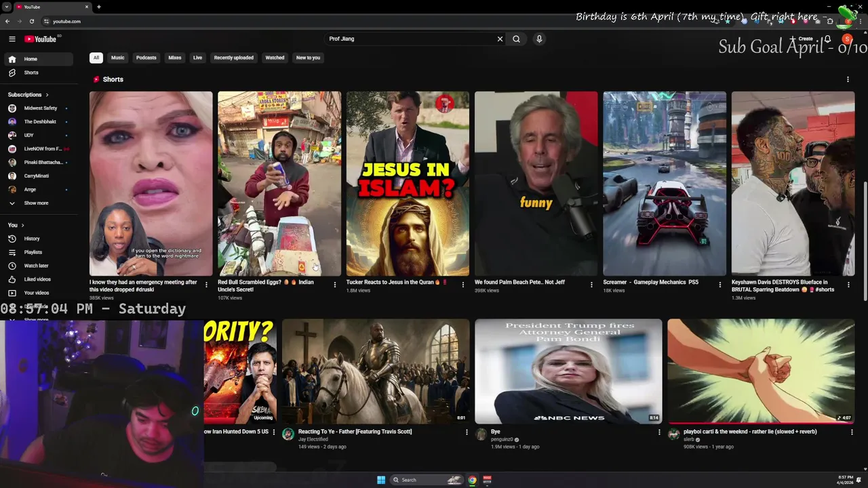Image resolution: width=868 pixels, height=488 pixels.
Task: Start voice search with the microphone icon
Action: point(539,39)
